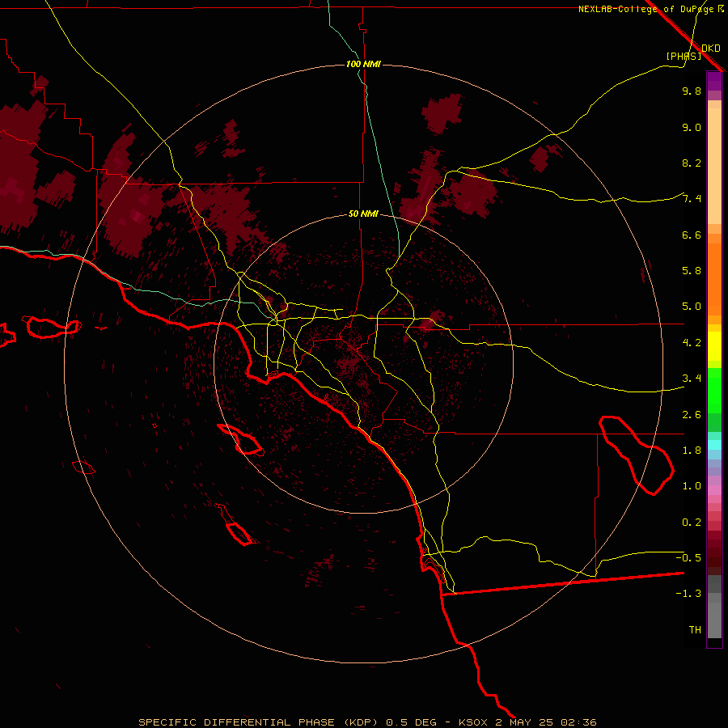Pick the bright green swatch near 3.4
728x728 pixels.
pos(714,389)
